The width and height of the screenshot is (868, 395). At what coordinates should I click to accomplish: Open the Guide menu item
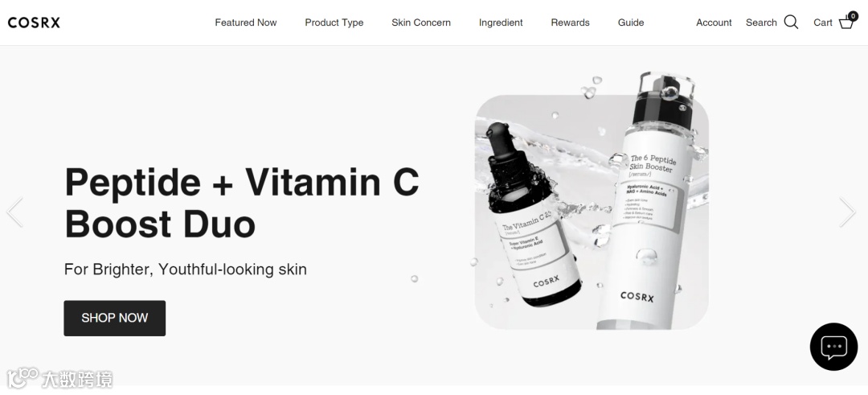(x=631, y=23)
